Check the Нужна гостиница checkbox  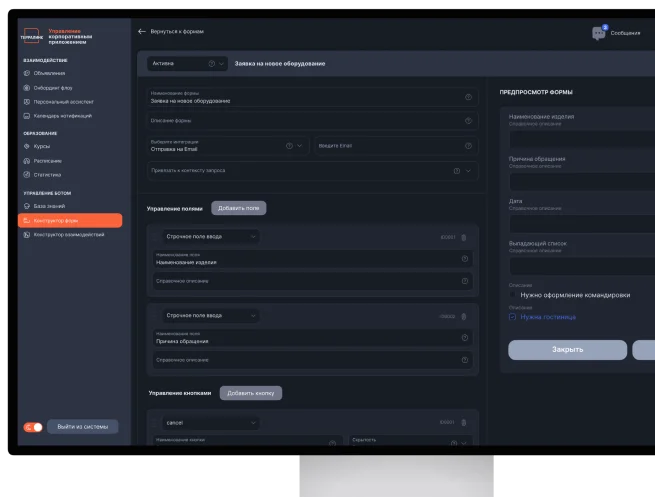click(x=513, y=317)
